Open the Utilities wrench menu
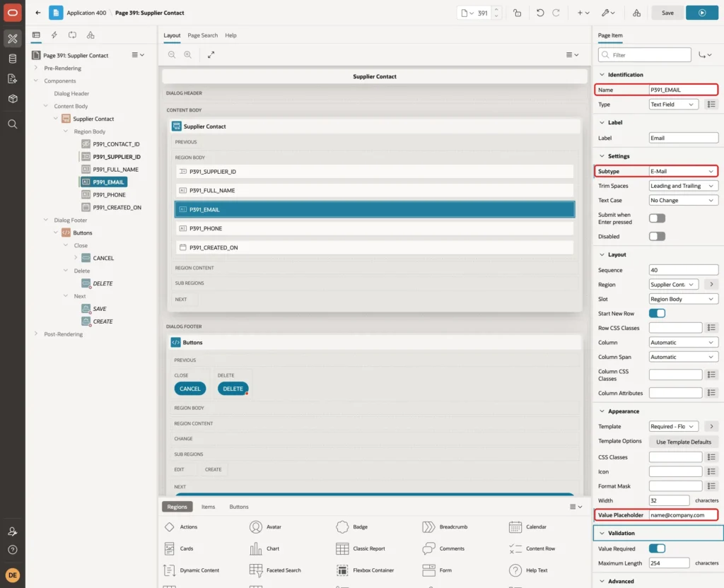724x588 pixels. pyautogui.click(x=608, y=13)
